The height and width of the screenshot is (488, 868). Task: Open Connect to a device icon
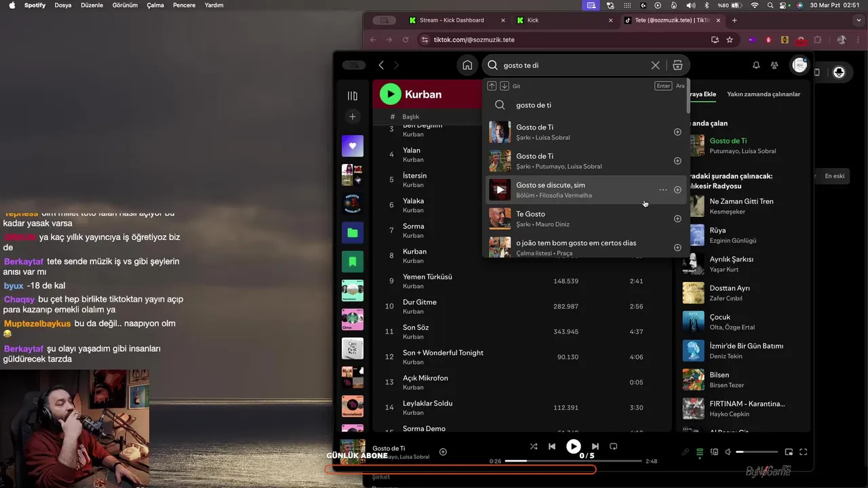point(714,452)
